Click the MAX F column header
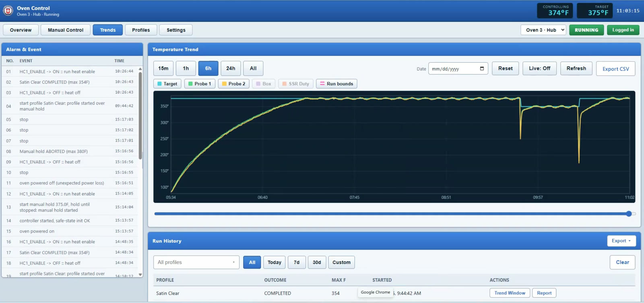Viewport: 644px width, 303px height. (339, 280)
